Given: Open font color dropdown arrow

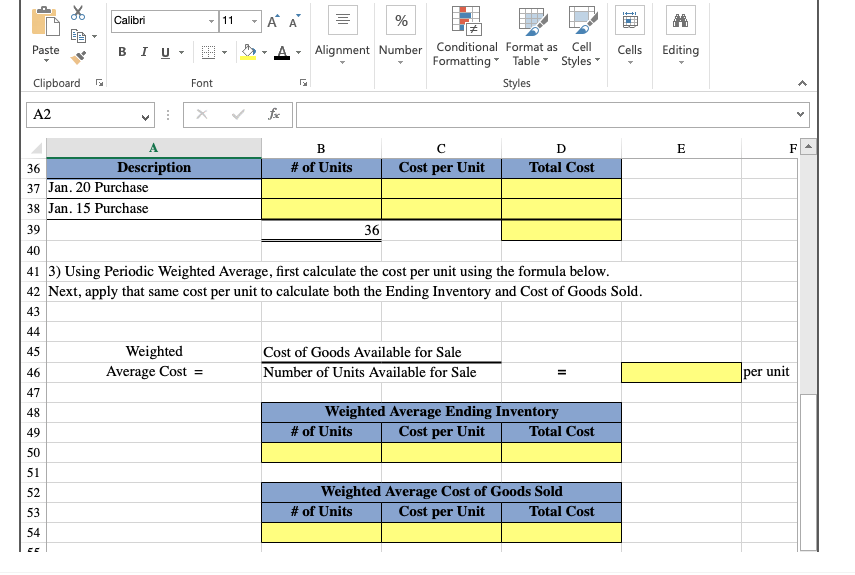Looking at the screenshot, I should pos(298,53).
